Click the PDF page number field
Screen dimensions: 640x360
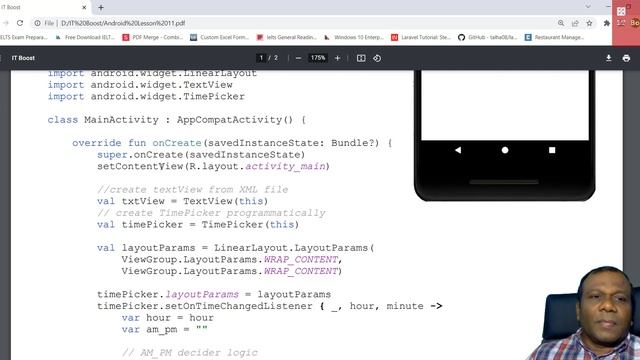[x=261, y=58]
